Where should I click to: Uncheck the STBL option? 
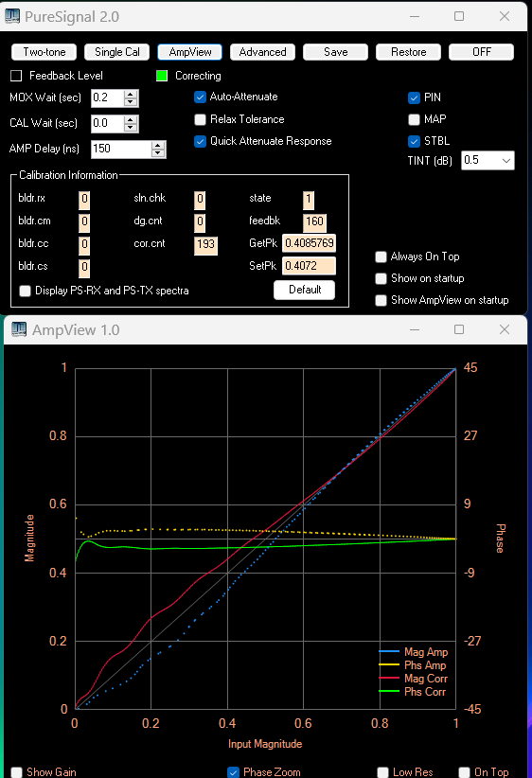[x=414, y=141]
